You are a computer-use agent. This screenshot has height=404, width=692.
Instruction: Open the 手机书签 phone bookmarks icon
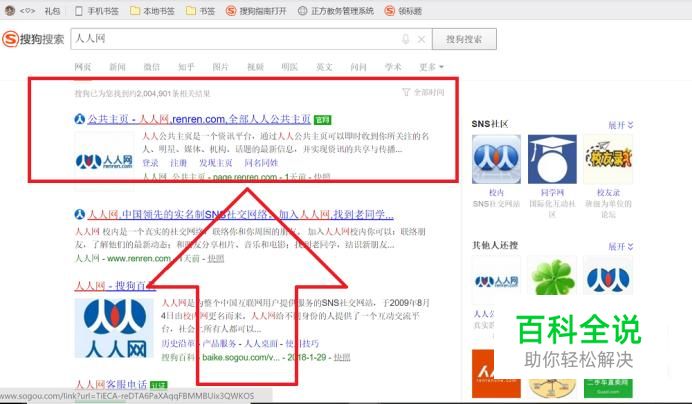[x=79, y=11]
